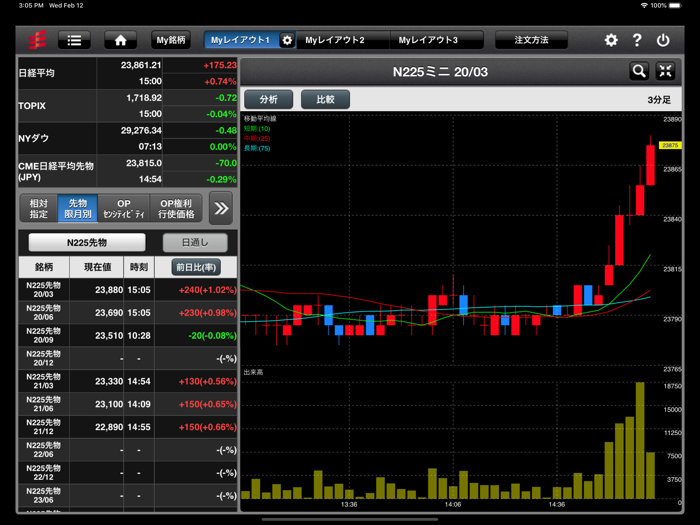
Task: Select N225先物 21/12 row
Action: tap(128, 427)
